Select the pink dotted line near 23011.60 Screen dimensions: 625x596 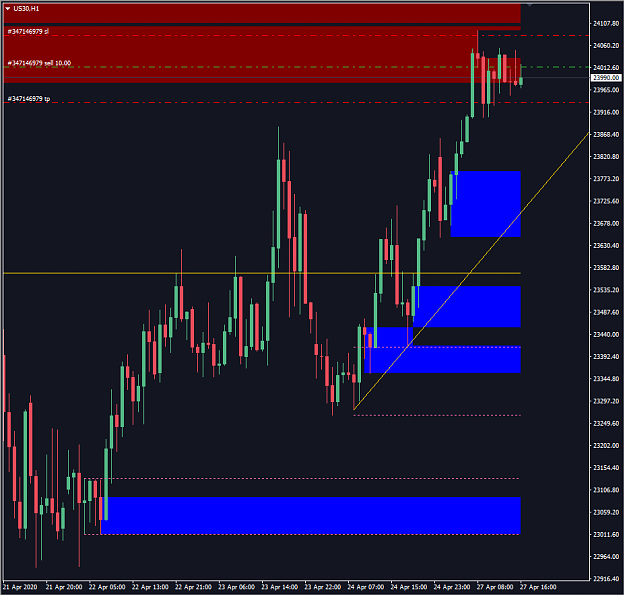pos(302,535)
